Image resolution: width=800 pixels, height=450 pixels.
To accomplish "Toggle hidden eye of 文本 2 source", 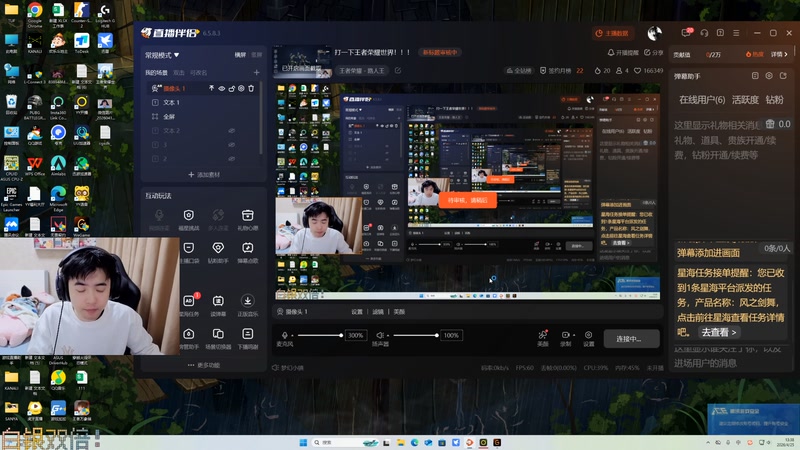I will coord(232,131).
